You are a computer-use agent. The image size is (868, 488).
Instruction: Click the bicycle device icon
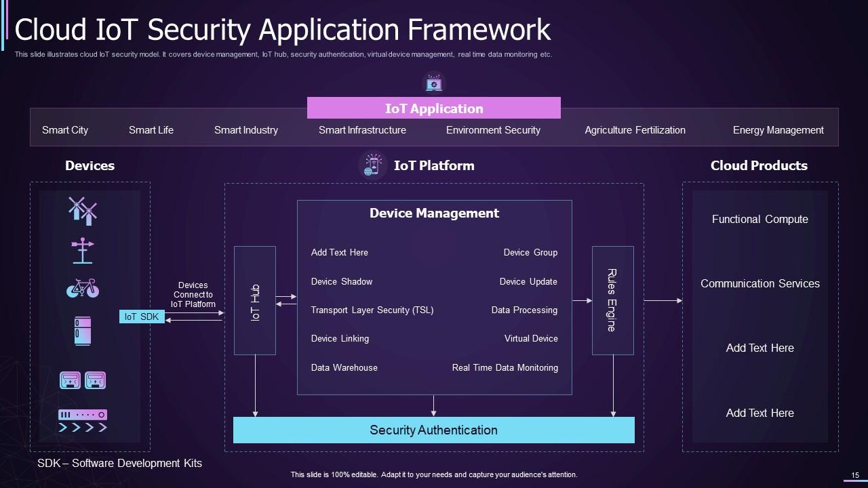(x=83, y=289)
